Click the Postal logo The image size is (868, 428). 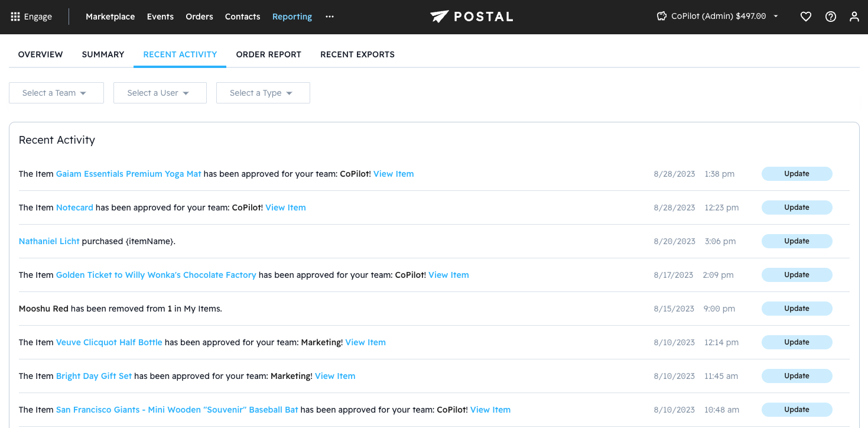coord(472,17)
